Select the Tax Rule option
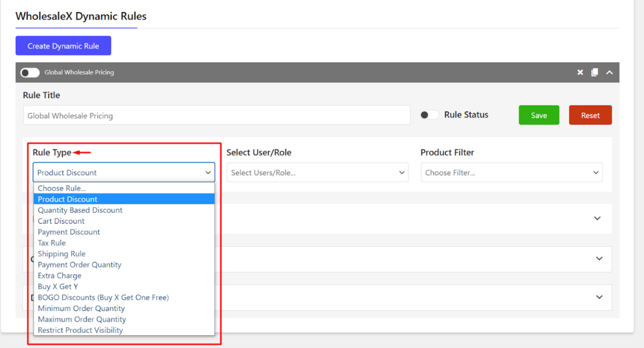Image resolution: width=644 pixels, height=348 pixels. [52, 243]
